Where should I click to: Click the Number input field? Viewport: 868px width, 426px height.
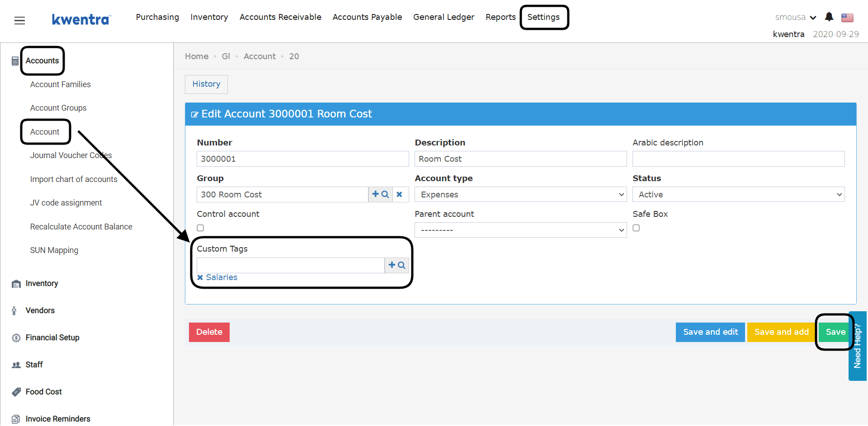tap(303, 159)
